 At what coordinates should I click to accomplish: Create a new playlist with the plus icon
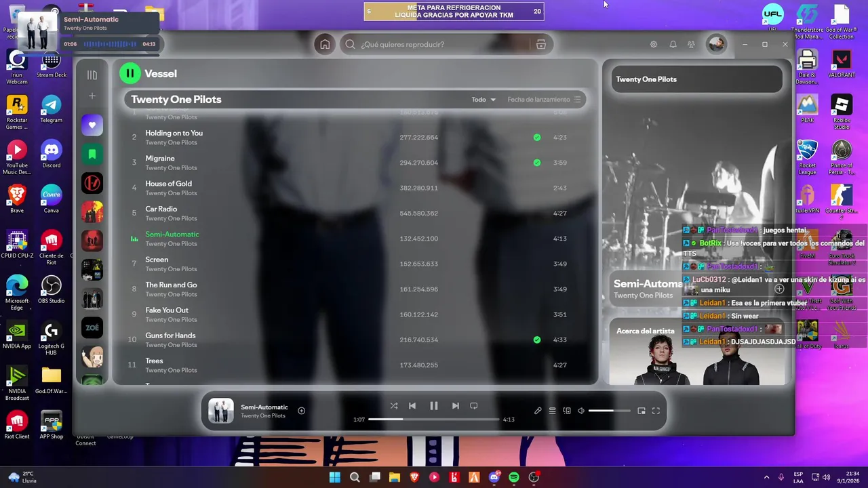tap(92, 96)
